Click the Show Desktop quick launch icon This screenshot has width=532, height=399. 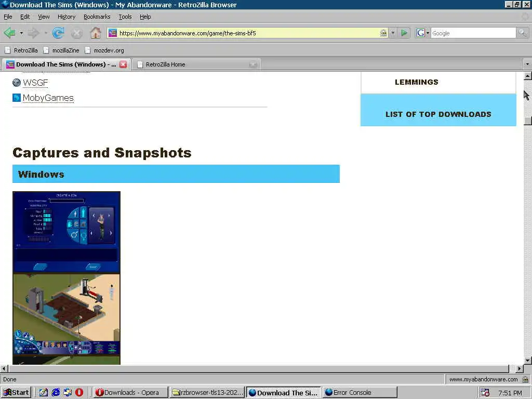68,392
